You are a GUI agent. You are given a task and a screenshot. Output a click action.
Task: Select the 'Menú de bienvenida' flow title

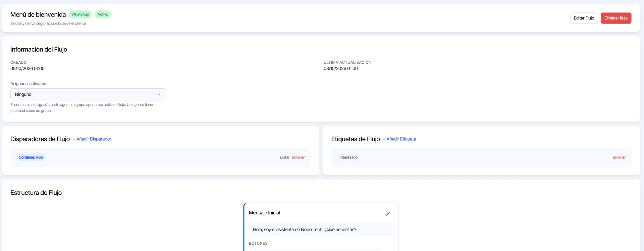(x=38, y=14)
